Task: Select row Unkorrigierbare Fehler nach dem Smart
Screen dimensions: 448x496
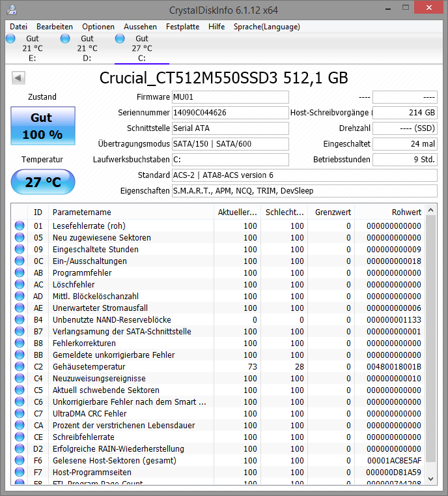Action: click(x=218, y=401)
